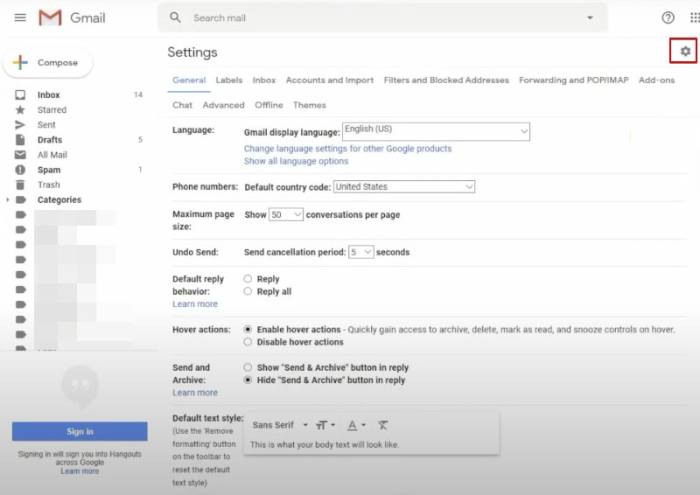Viewport: 700px width, 495px height.
Task: Click the body text preview sample
Action: (x=325, y=445)
